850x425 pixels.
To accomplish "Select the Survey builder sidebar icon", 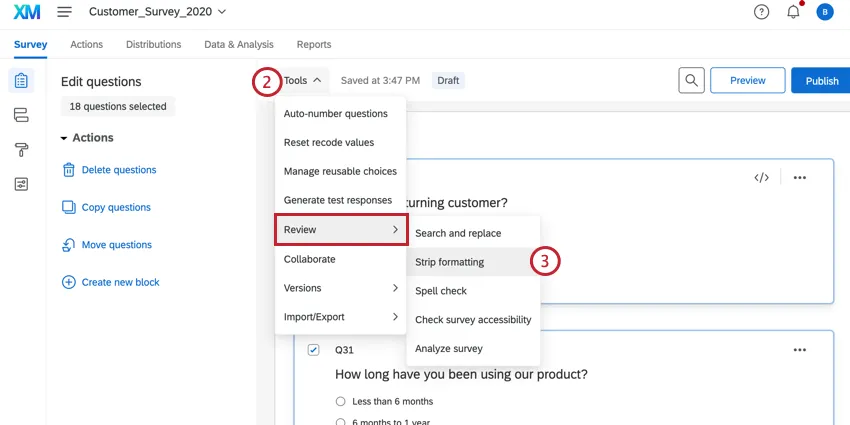I will coord(21,81).
